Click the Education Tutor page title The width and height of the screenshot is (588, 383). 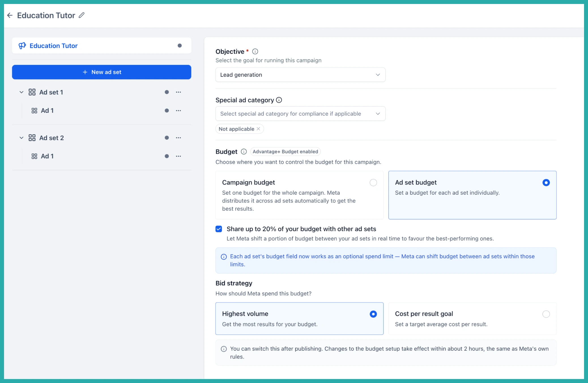(46, 15)
